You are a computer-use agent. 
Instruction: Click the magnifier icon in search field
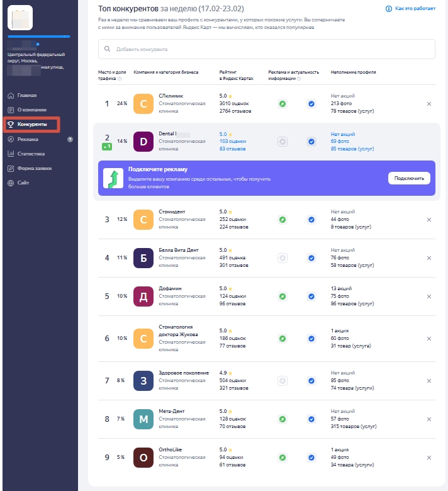click(107, 49)
